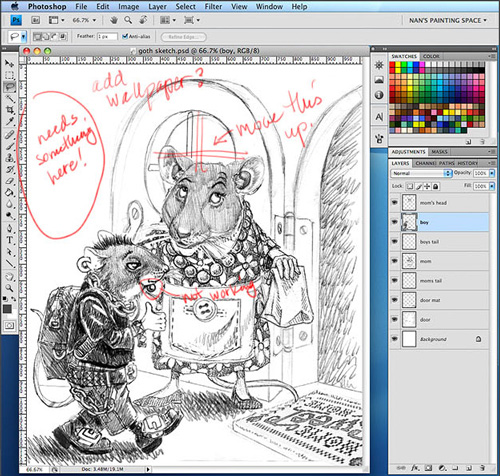The width and height of the screenshot is (500, 476).
Task: Click the Refine Edge button
Action: pyautogui.click(x=184, y=37)
